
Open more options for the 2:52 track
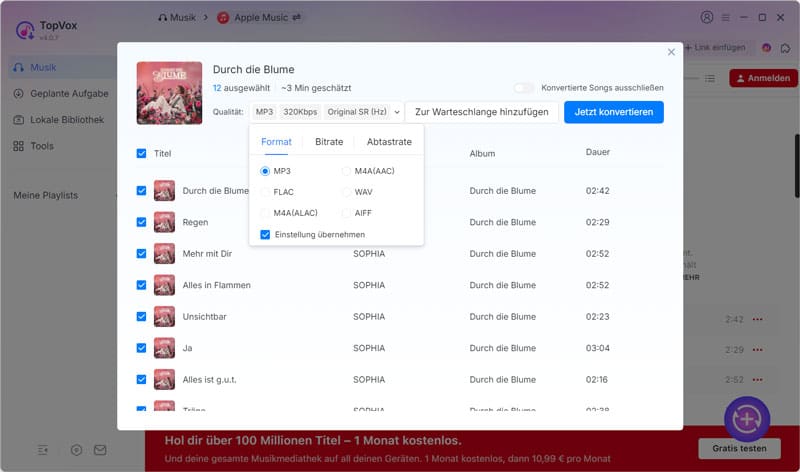click(x=758, y=380)
